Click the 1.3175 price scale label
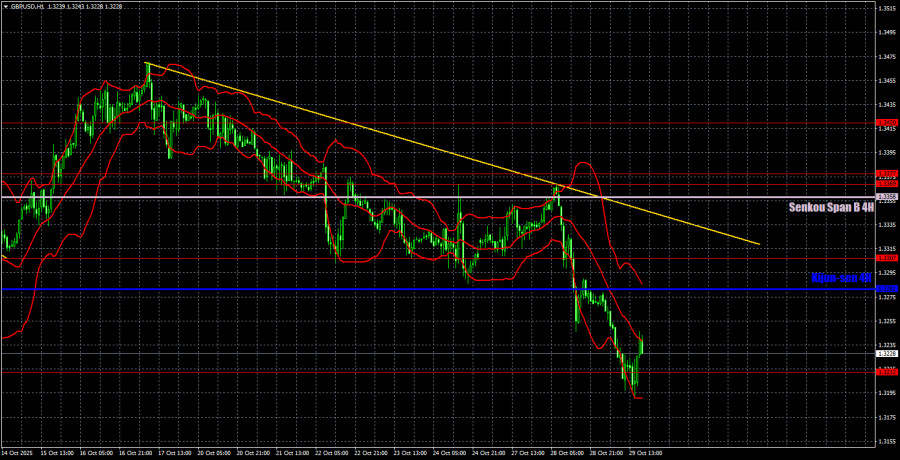The image size is (900, 460). pyautogui.click(x=886, y=418)
